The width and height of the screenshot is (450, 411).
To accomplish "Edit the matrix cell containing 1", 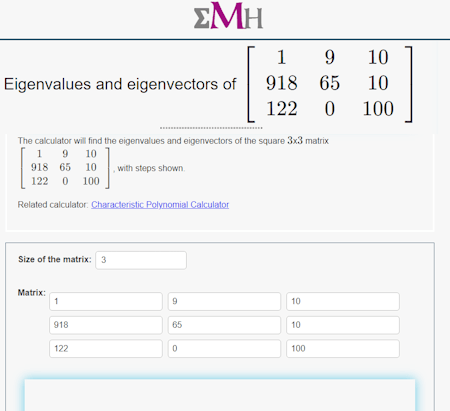I will pos(106,301).
